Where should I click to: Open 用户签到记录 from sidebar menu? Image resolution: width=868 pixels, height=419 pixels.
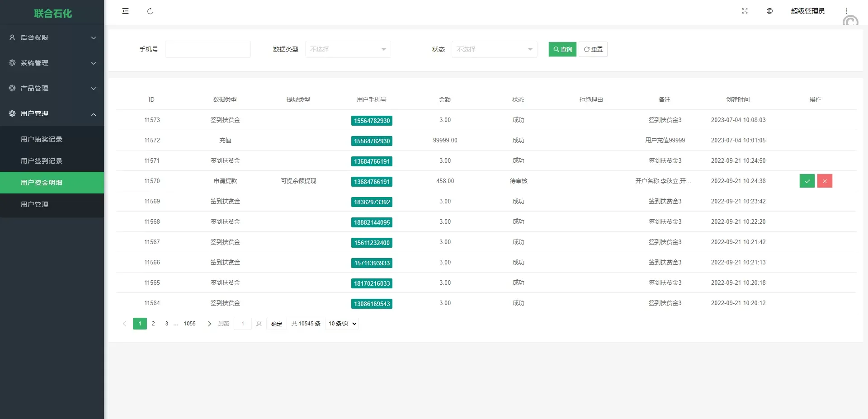(x=42, y=160)
